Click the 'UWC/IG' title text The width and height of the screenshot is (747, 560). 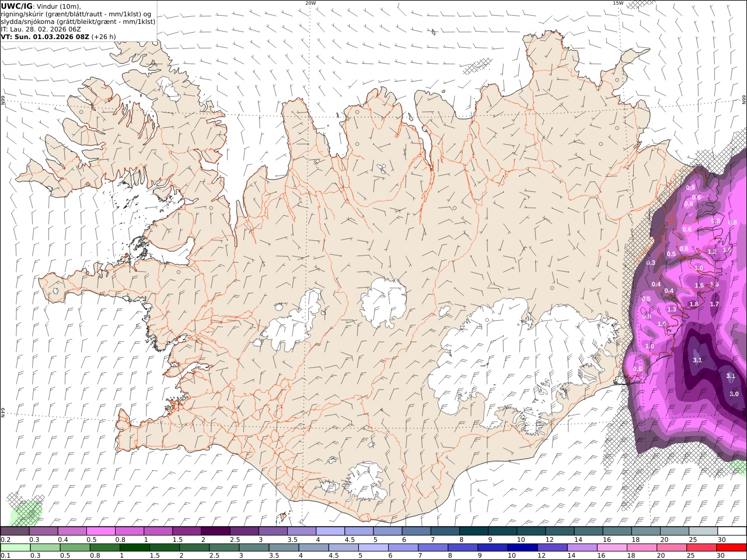point(17,6)
